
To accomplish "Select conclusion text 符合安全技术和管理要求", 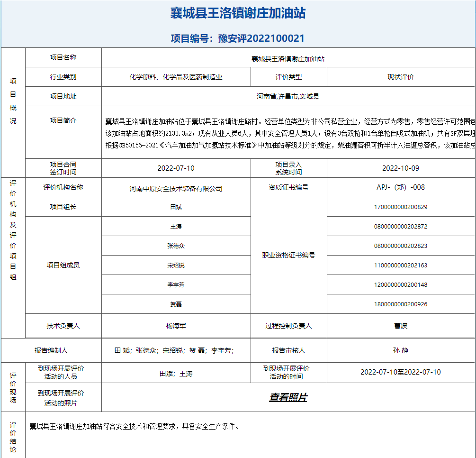I will click(140, 426).
